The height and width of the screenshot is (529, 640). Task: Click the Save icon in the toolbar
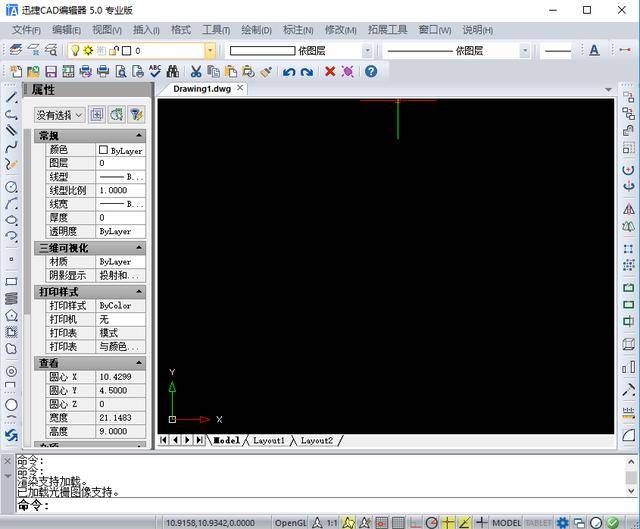pos(51,72)
